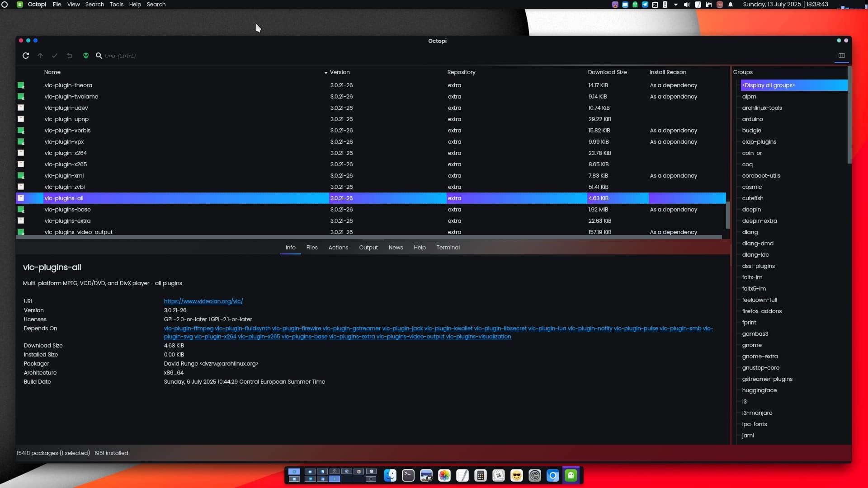Click the status icon of vlc-plugin-zvbi row
868x488 pixels.
(x=21, y=187)
